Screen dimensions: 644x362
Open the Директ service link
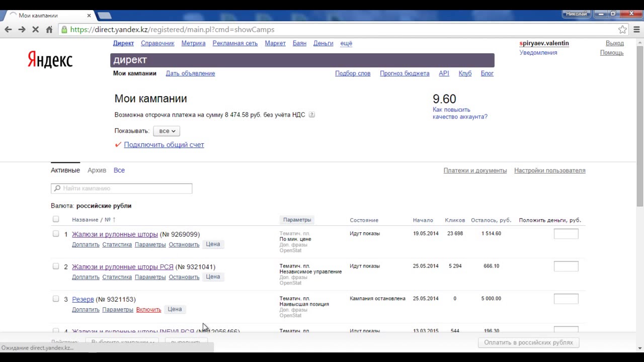pos(123,43)
